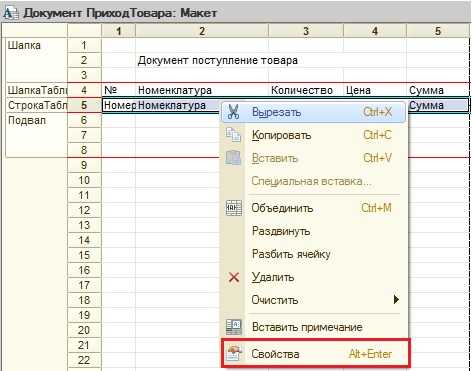Click the document icon in the title bar
This screenshot has width=472, height=371.
(10, 13)
